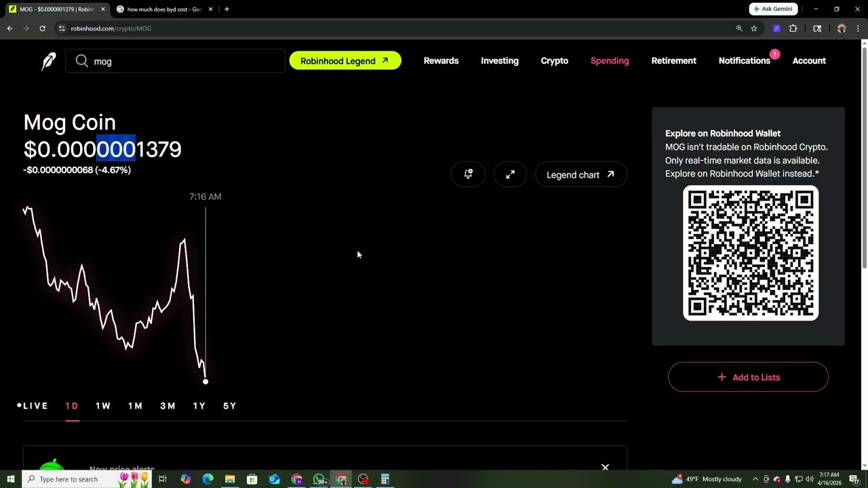
Task: Click the arrow icon on Robinhood Legend button
Action: pyautogui.click(x=385, y=60)
